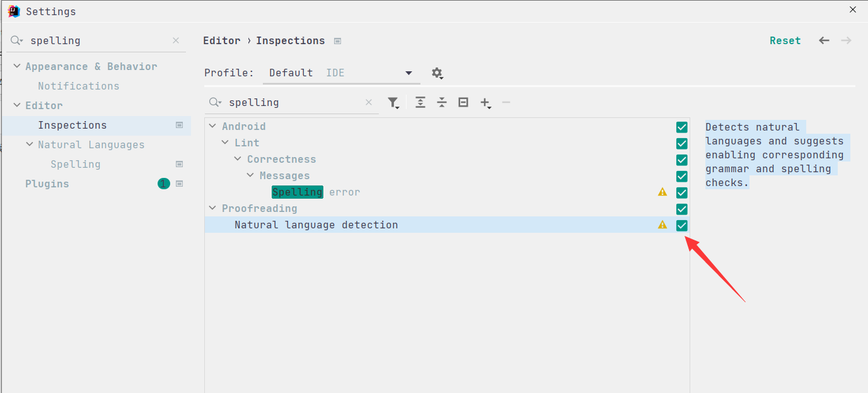Screen dimensions: 868x393
Task: Collapse the Editor section in sidebar
Action: (17, 105)
